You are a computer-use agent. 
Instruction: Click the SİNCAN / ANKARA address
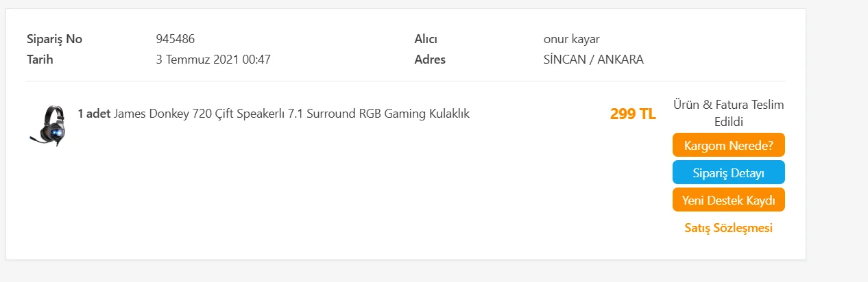point(593,60)
